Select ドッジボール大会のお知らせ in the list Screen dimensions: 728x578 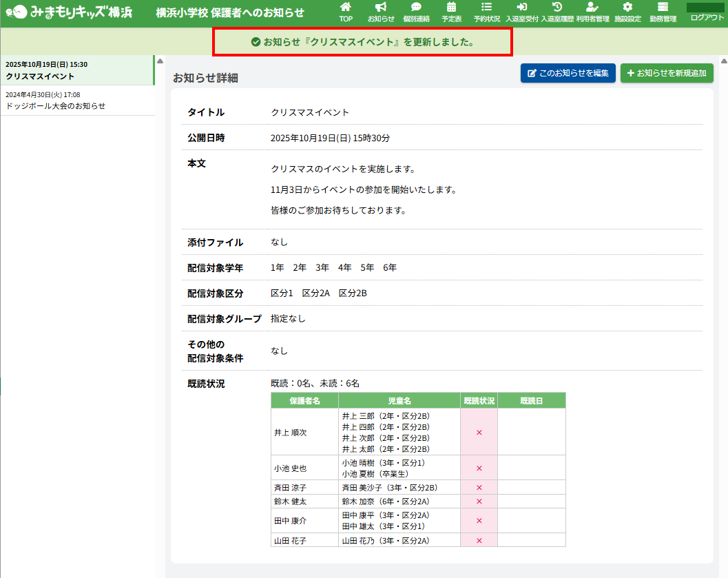pos(76,101)
